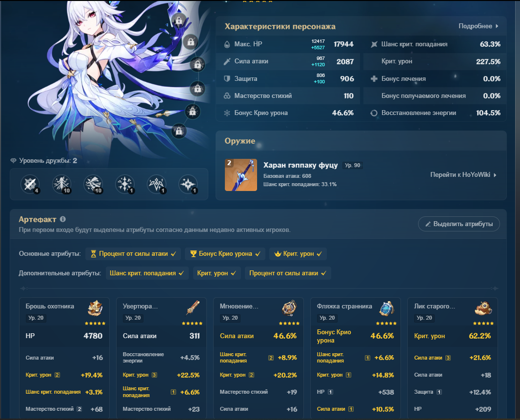Image resolution: width=520 pixels, height=420 pixels.
Task: Click the Мгновение sands artifact icon
Action: (x=289, y=308)
